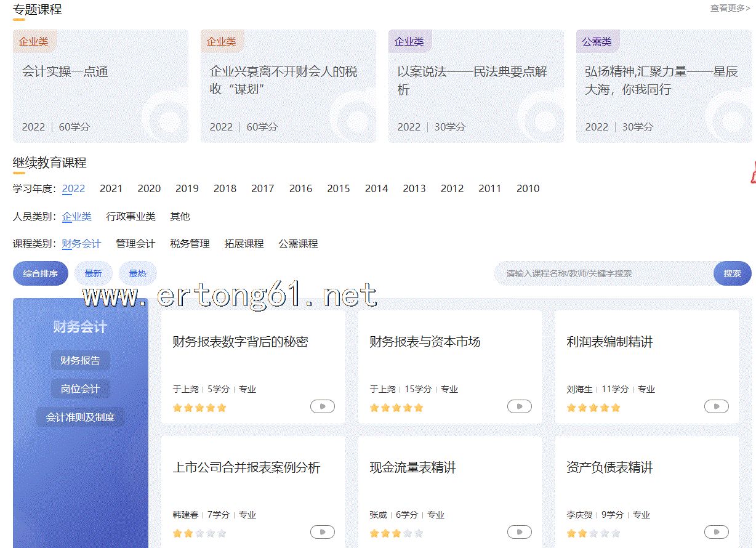Filter by 税务管理 course type
The image size is (756, 548).
[190, 244]
